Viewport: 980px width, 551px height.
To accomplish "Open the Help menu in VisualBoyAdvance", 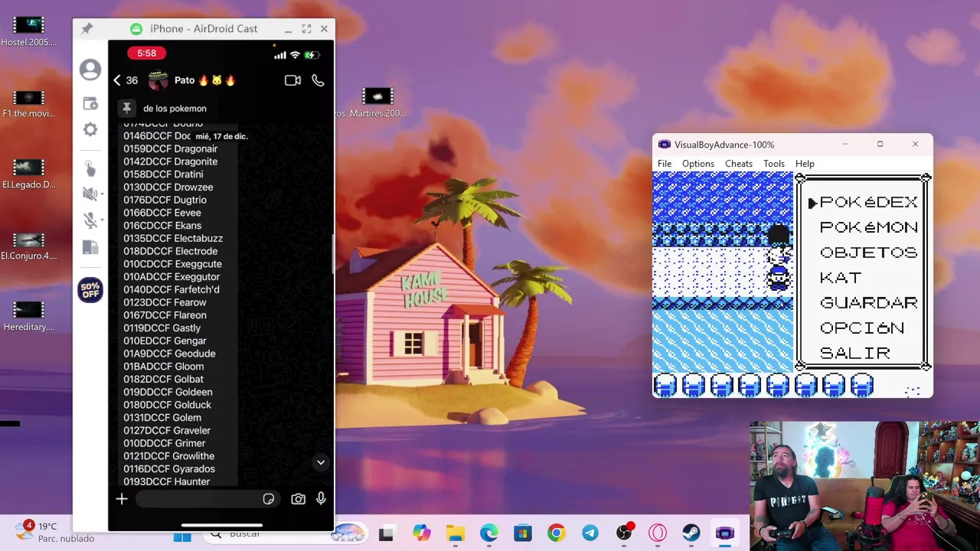I will [805, 164].
